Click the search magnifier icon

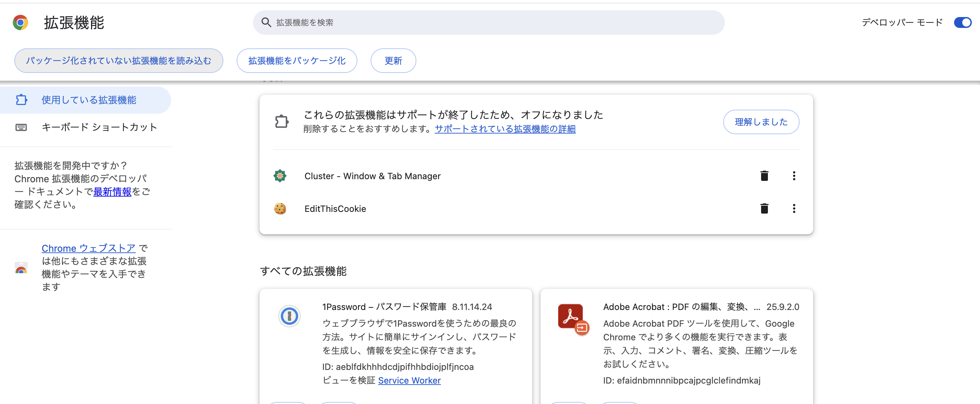coord(266,22)
